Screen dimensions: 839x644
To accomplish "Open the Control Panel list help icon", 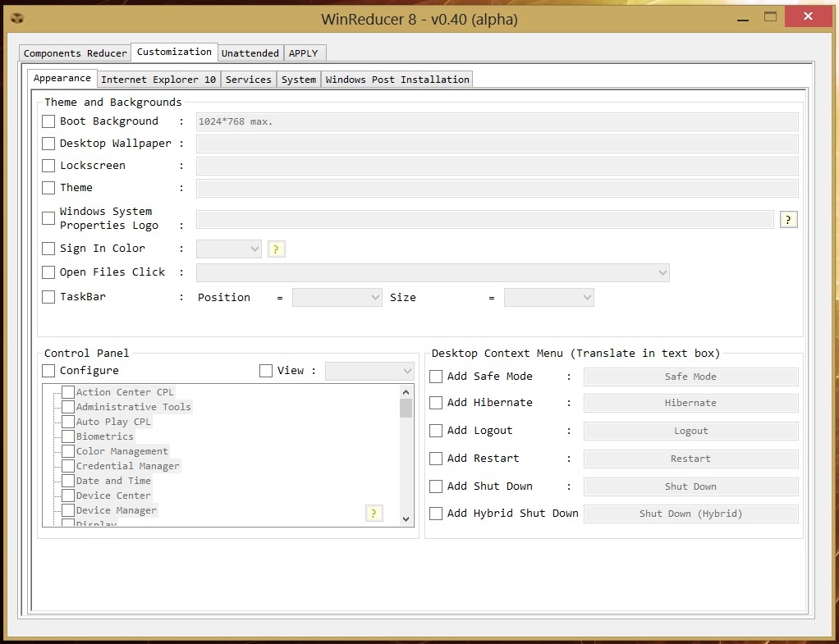I will pyautogui.click(x=374, y=513).
